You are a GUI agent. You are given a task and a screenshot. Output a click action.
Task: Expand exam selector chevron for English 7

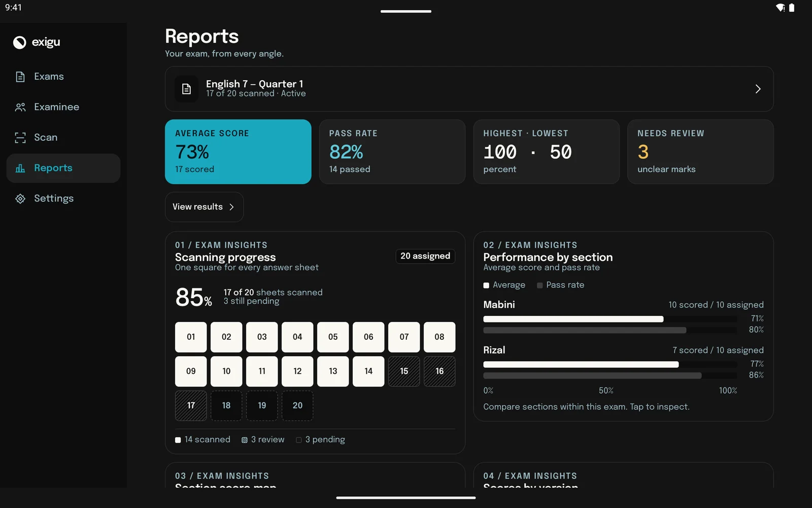coord(758,89)
